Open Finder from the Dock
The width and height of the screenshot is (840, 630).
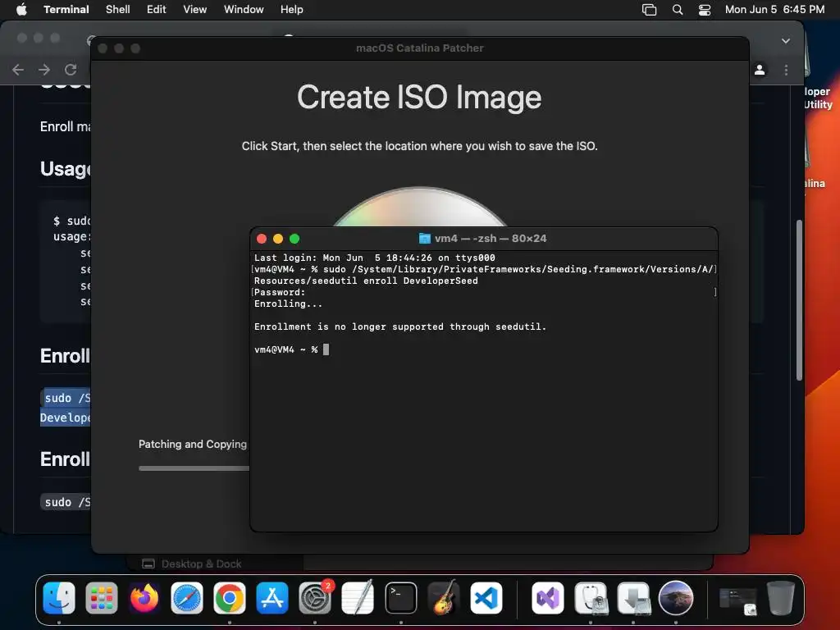[x=59, y=598]
